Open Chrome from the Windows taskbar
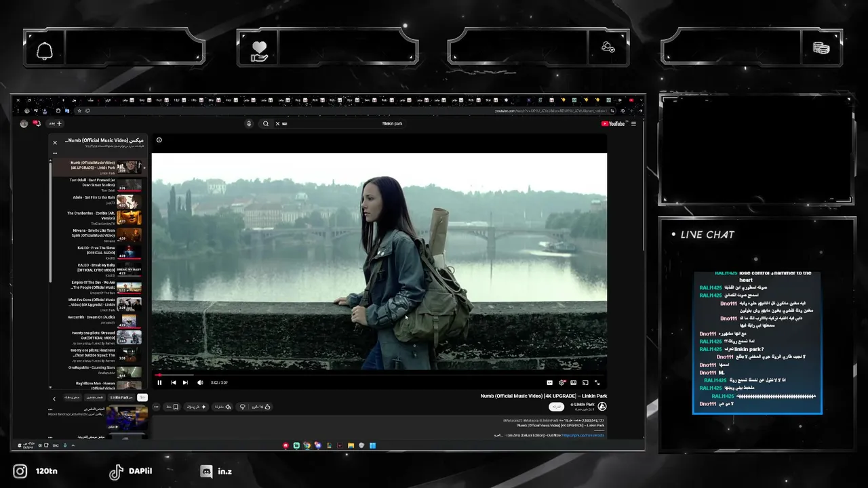Screen dimensions: 868x488 tap(307, 445)
